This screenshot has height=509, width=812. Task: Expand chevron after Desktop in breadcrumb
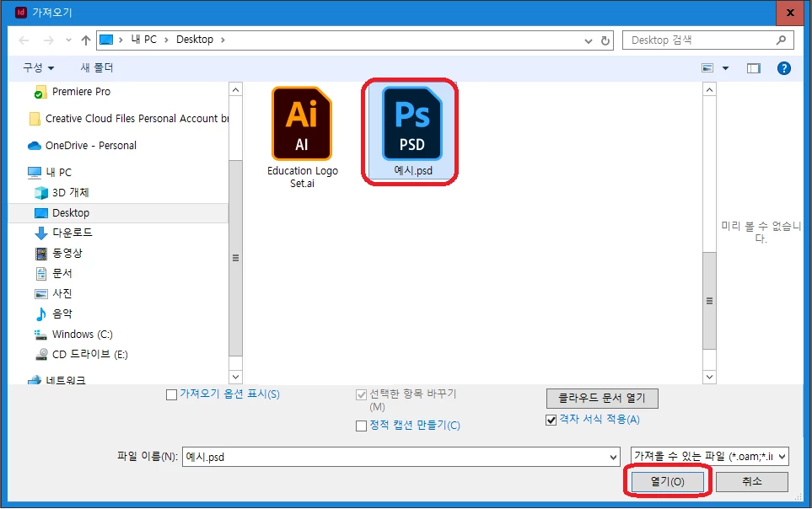pyautogui.click(x=223, y=40)
